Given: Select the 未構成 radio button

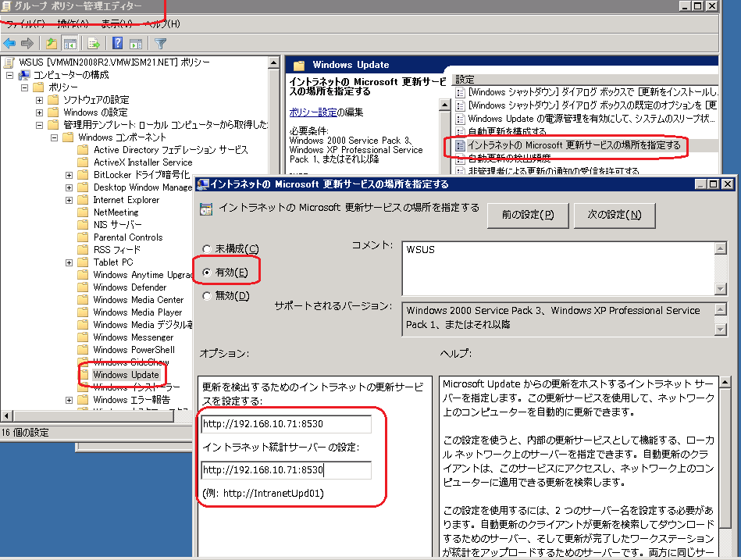Looking at the screenshot, I should [x=207, y=248].
